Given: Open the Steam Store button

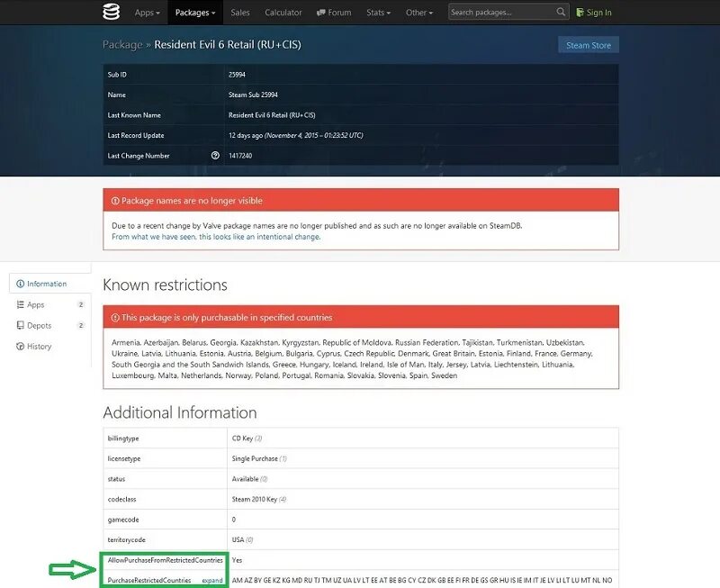Looking at the screenshot, I should coord(589,44).
